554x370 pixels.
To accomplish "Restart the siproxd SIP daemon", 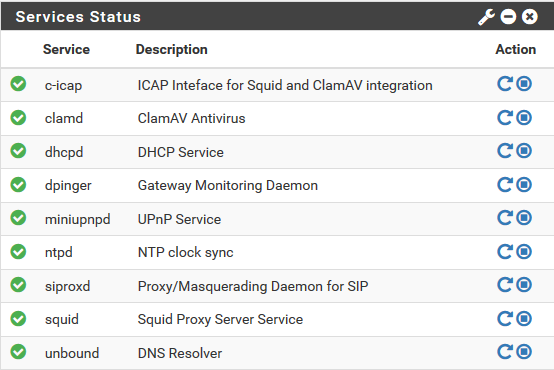I will 505,285.
